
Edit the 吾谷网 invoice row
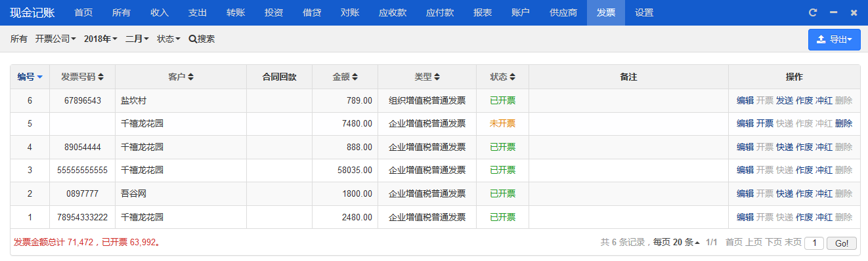coord(745,193)
